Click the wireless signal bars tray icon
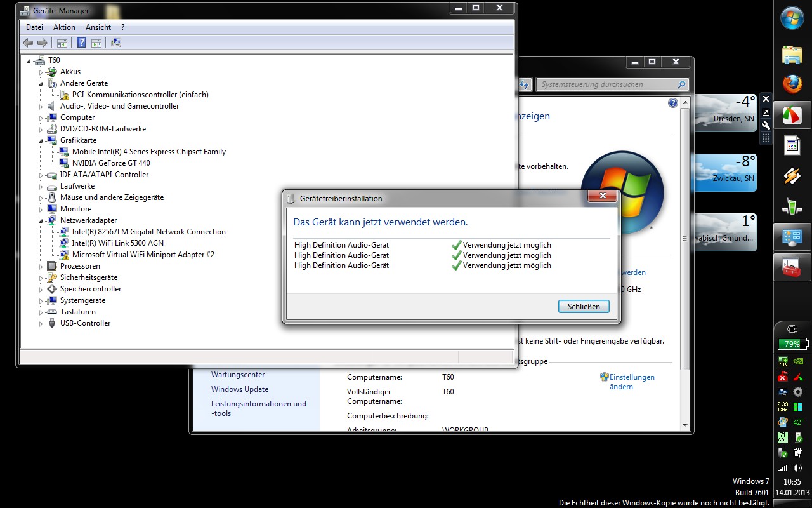 [x=783, y=468]
